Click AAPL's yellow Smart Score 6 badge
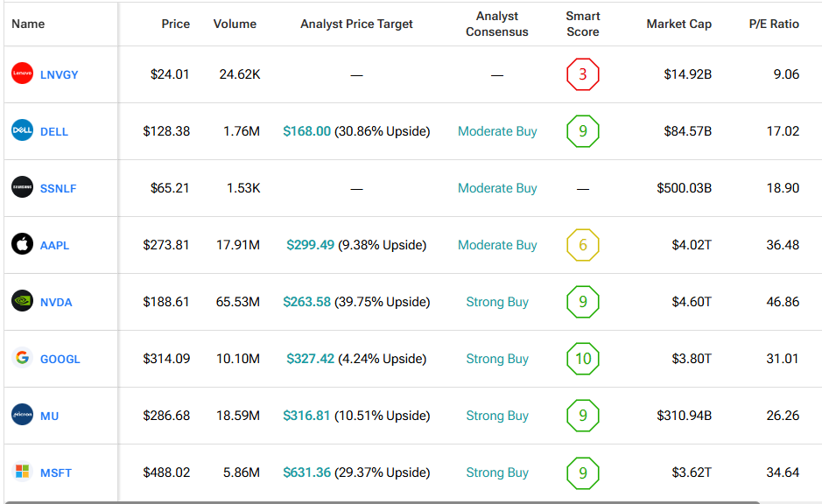The height and width of the screenshot is (504, 822). pyautogui.click(x=583, y=245)
